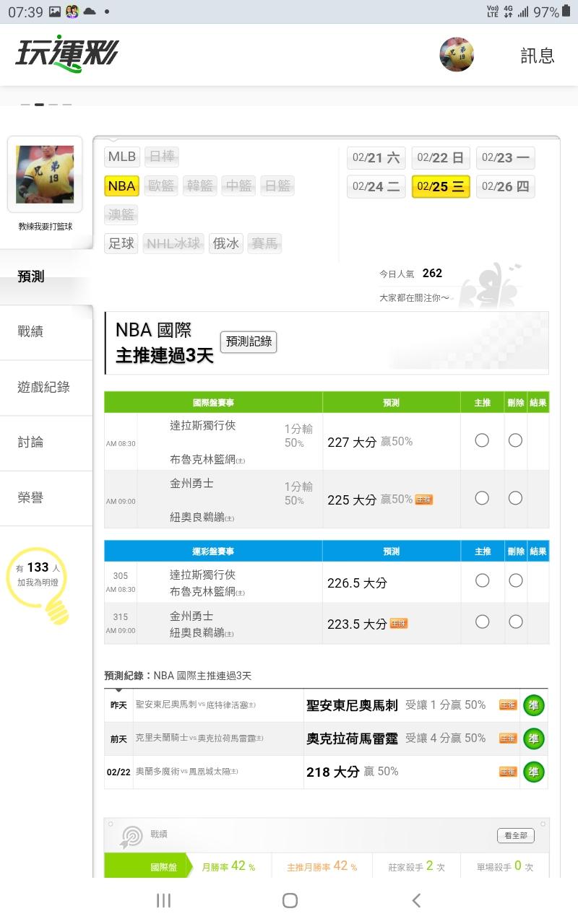The width and height of the screenshot is (578, 924).
Task: Select the NBA sport tab
Action: 122,186
